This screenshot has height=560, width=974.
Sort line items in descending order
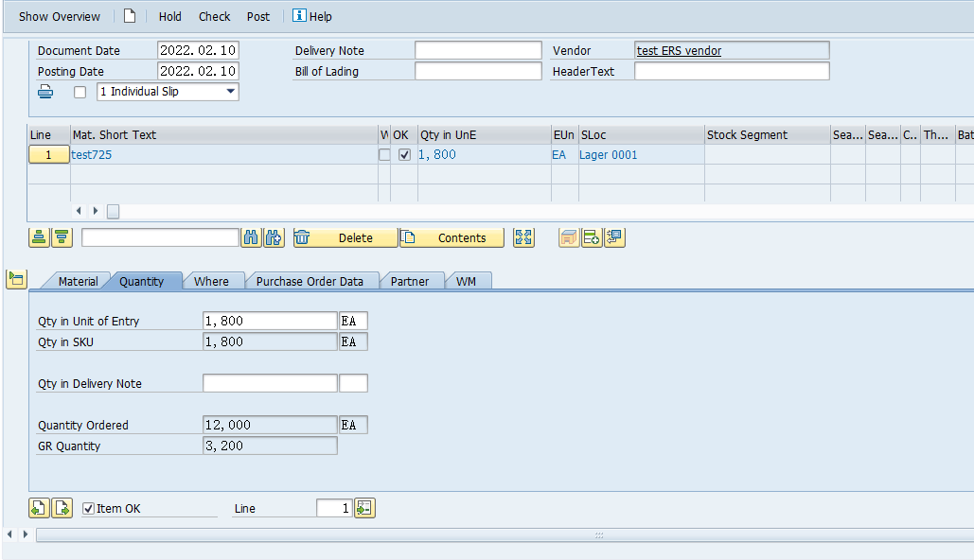(x=61, y=237)
